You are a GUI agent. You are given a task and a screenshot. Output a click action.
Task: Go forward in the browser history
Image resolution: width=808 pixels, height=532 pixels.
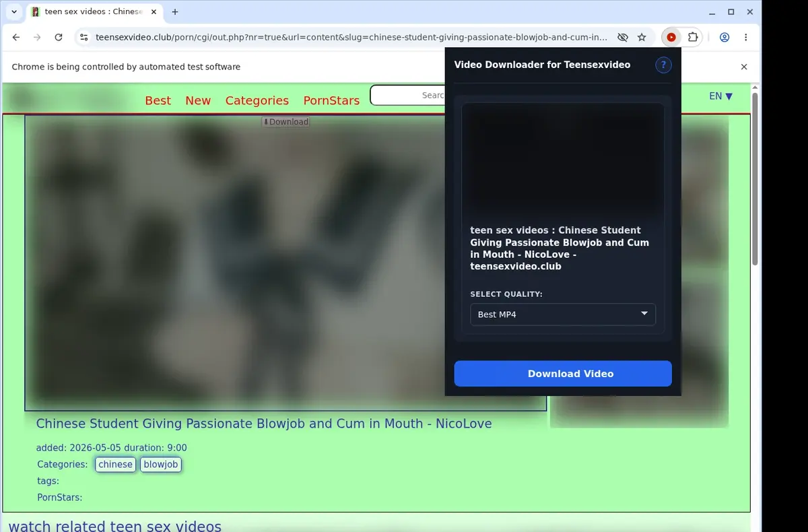click(x=37, y=38)
